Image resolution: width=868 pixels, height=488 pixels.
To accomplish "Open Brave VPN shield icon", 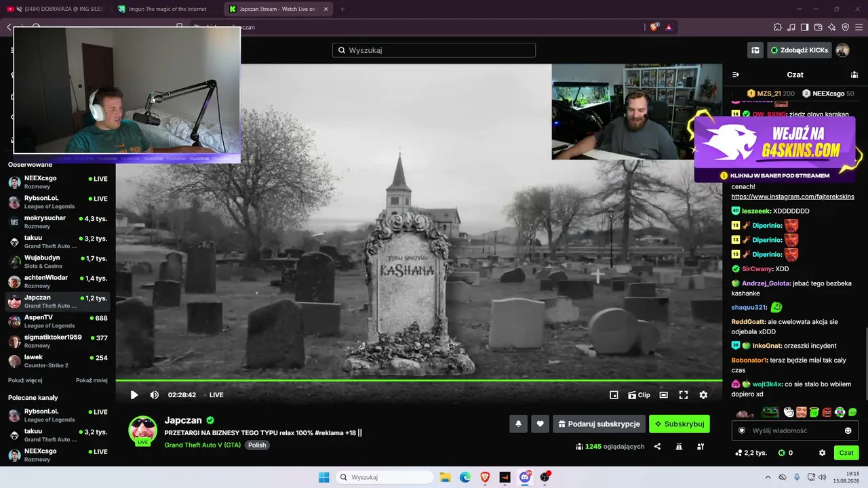I will [x=846, y=27].
